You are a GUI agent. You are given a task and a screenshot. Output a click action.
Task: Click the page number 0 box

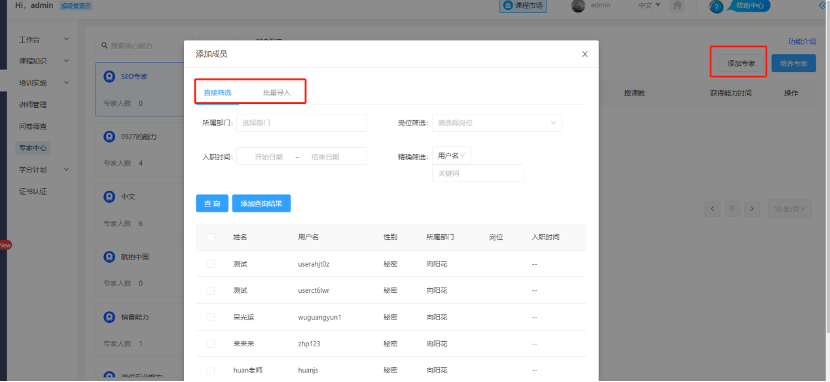[732, 208]
